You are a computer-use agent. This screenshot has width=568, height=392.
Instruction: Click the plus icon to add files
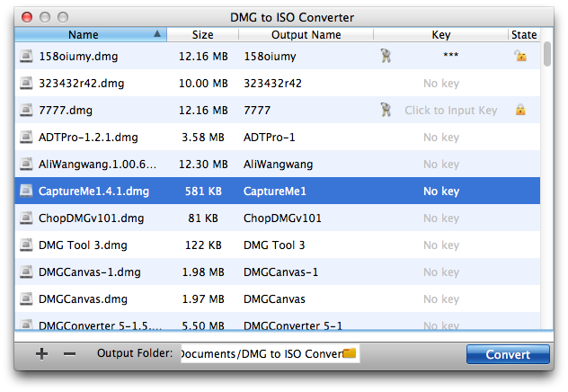click(x=41, y=354)
